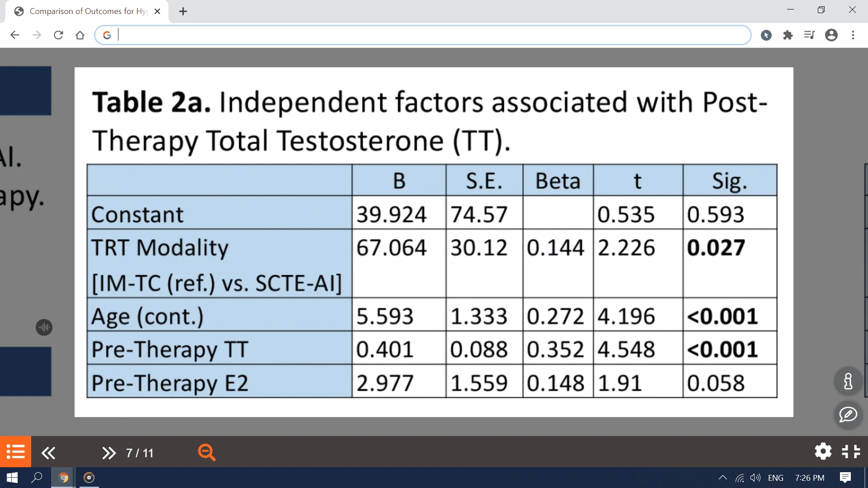Viewport: 868px width, 488px height.
Task: Click the audio waveform icon
Action: pos(44,327)
